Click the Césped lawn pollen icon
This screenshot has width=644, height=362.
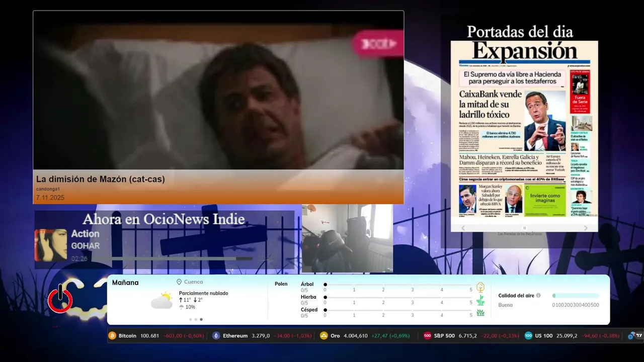pos(480,313)
